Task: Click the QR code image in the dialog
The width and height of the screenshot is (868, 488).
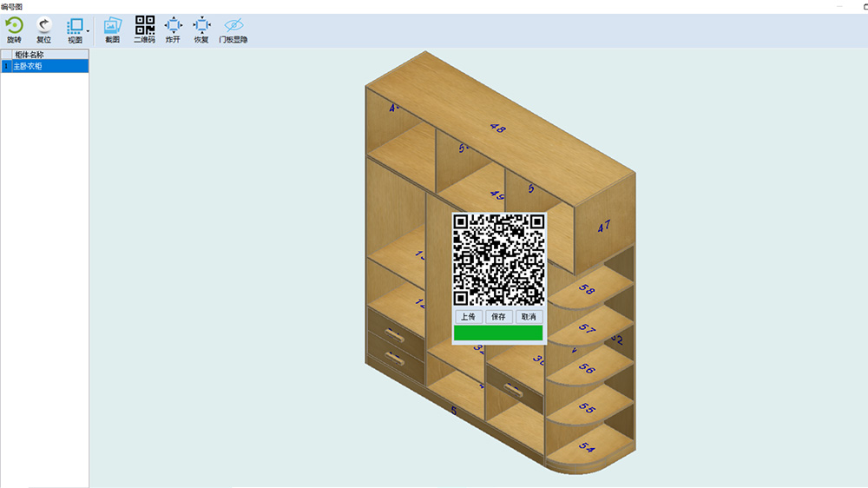Action: [x=498, y=260]
